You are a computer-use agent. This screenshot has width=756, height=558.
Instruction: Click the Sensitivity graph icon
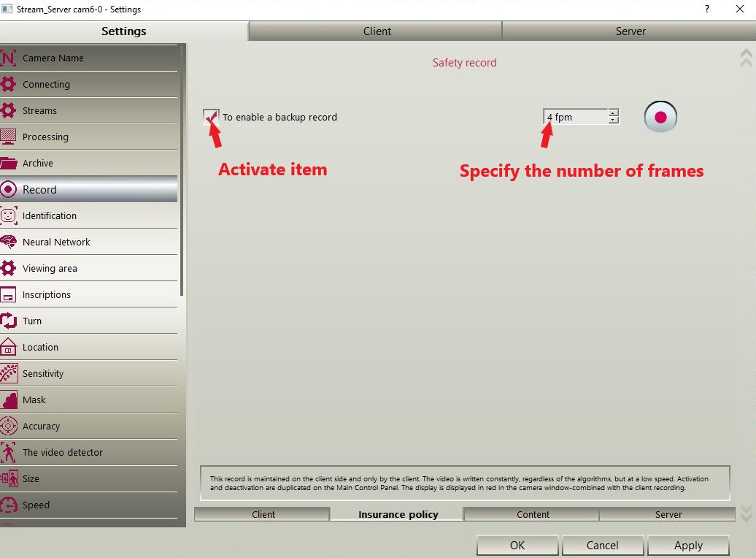click(x=8, y=374)
